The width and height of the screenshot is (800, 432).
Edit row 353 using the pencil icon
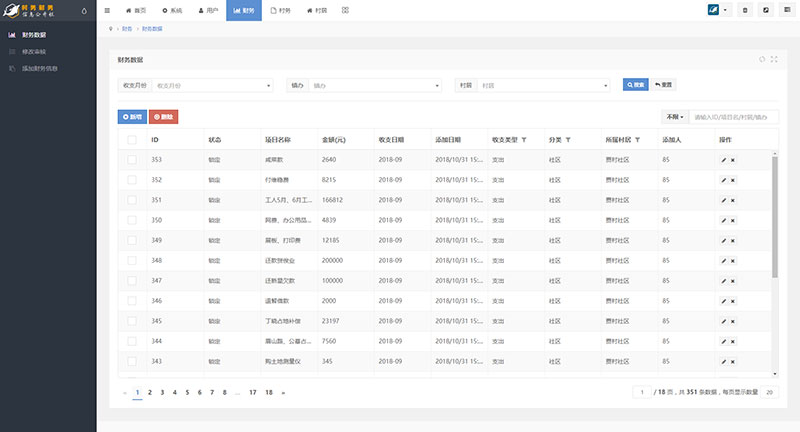pyautogui.click(x=723, y=160)
